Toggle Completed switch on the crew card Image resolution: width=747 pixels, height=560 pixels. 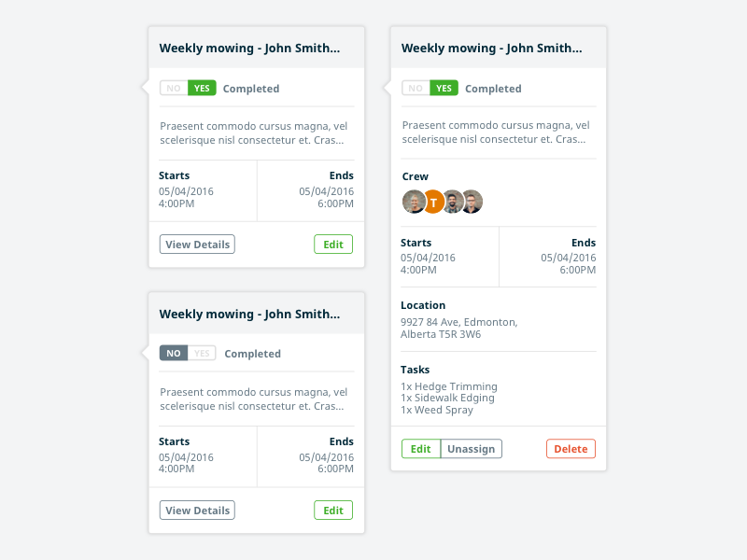click(x=430, y=89)
